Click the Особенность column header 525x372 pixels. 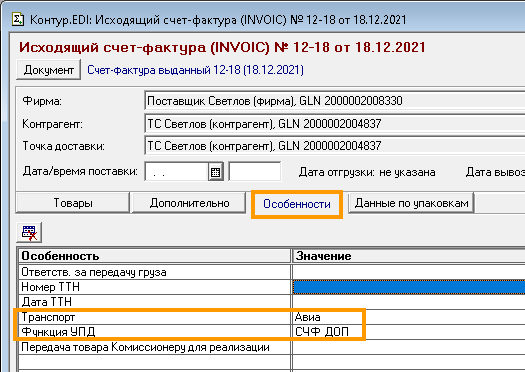pos(154,256)
